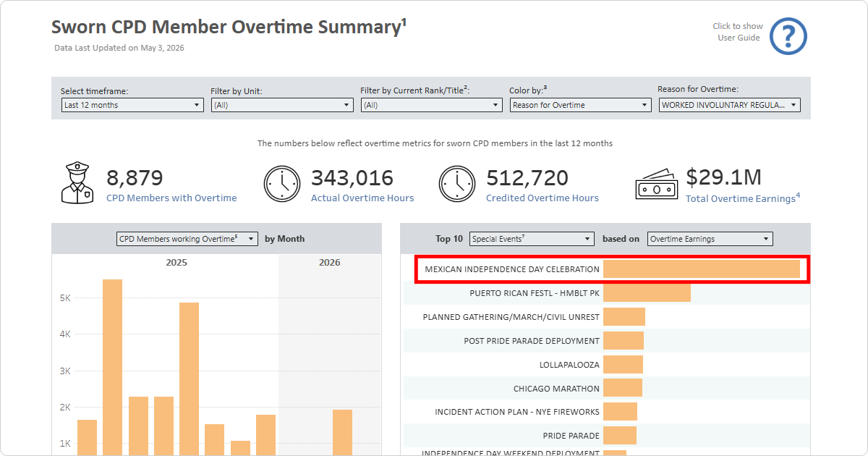This screenshot has height=456, width=868.
Task: Open the Color by dropdown
Action: coord(581,105)
